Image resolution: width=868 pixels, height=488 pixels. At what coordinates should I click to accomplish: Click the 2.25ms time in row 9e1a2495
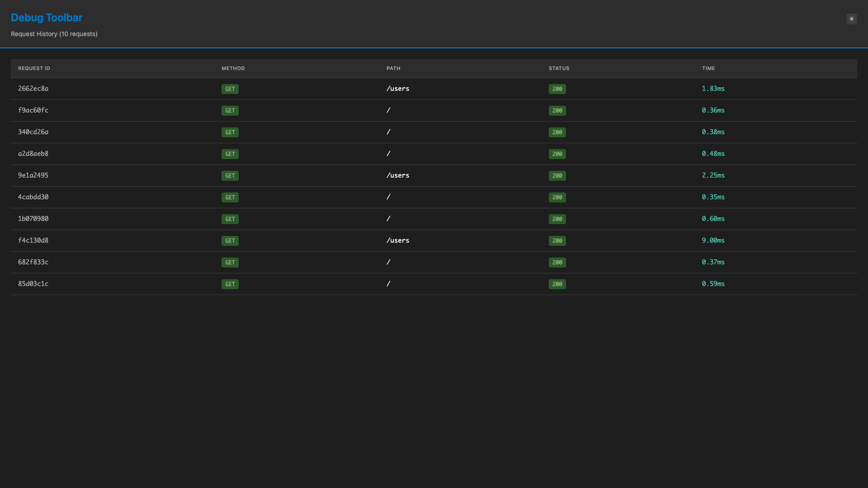coord(713,175)
